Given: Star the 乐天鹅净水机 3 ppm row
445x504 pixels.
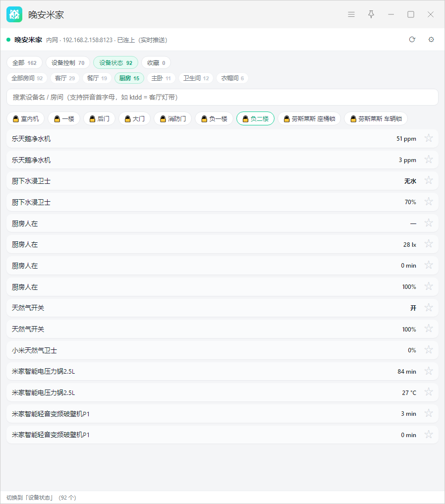Looking at the screenshot, I should coord(429,160).
